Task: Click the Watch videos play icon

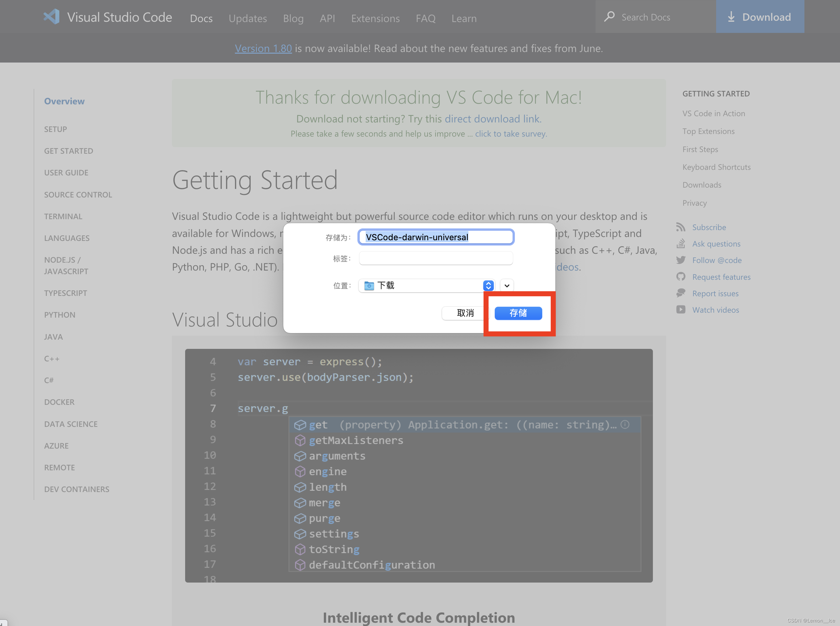Action: click(681, 310)
